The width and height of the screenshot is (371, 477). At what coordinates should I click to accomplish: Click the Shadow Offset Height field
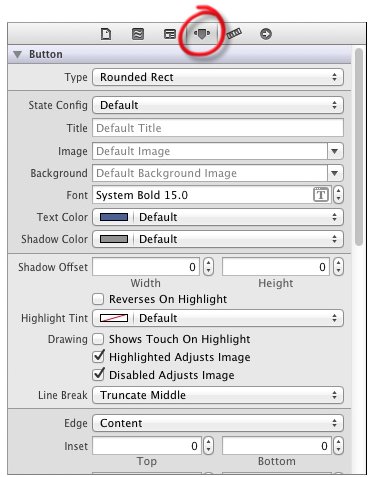click(276, 267)
